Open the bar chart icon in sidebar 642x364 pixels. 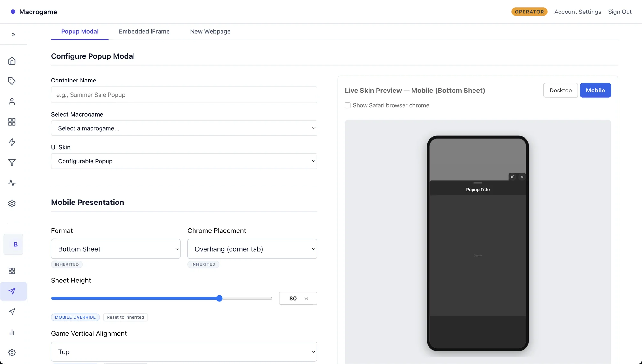pos(12,332)
